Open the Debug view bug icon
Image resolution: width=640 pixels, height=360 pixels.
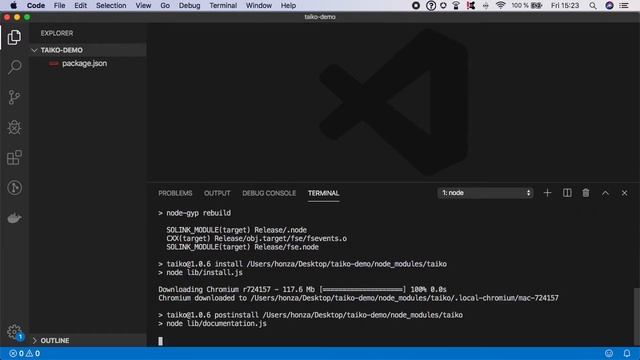point(14,127)
